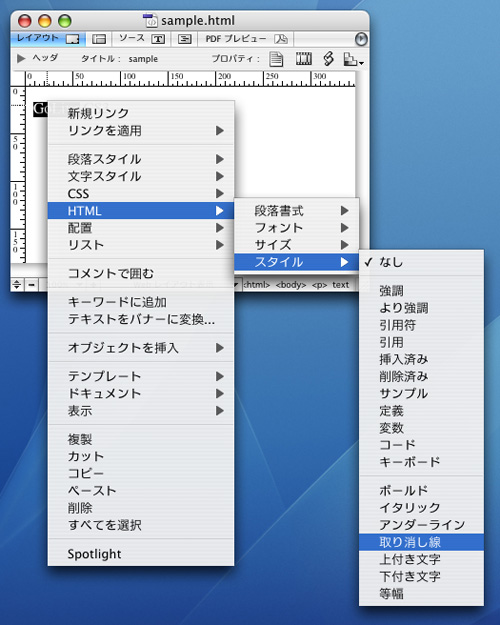Apply the 上付き文字 superscript style
500x625 pixels.
point(421,559)
